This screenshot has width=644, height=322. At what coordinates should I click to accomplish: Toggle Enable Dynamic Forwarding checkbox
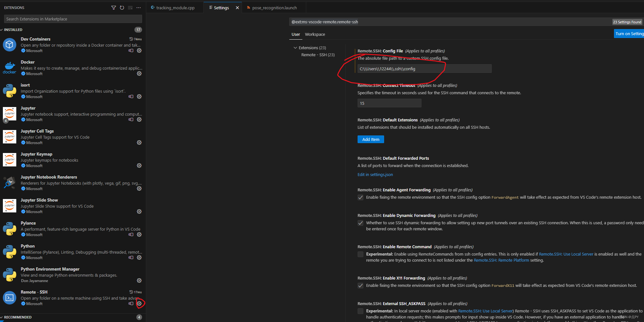coord(360,223)
